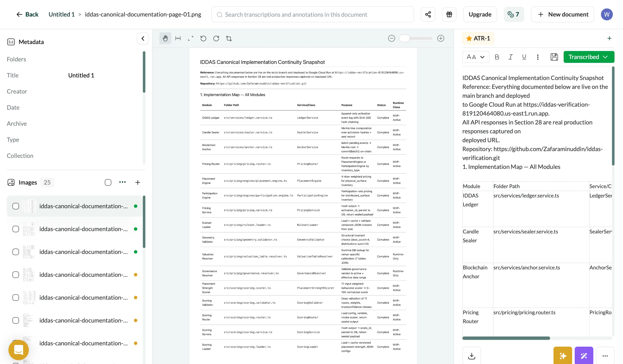Click the Back arrow button

point(27,14)
